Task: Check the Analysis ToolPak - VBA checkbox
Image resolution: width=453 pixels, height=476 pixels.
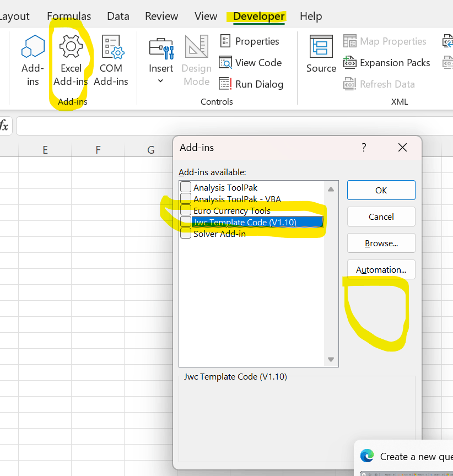Action: (186, 198)
